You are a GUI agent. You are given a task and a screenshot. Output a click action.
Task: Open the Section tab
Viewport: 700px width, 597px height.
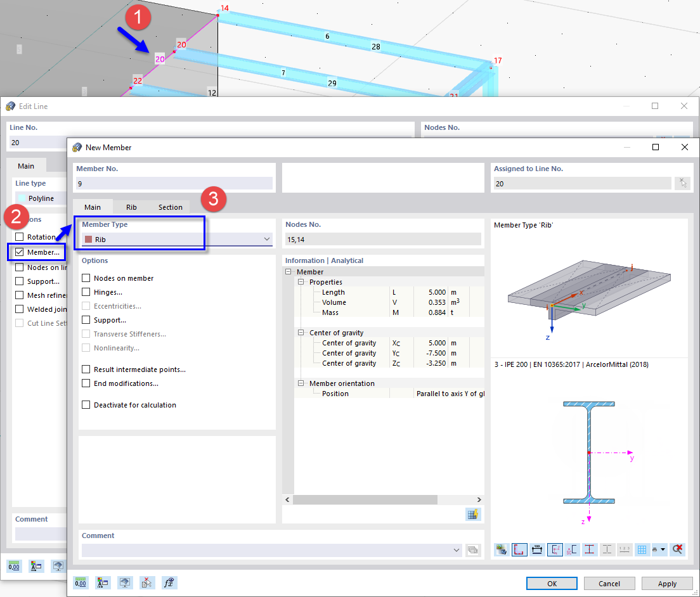pyautogui.click(x=170, y=207)
